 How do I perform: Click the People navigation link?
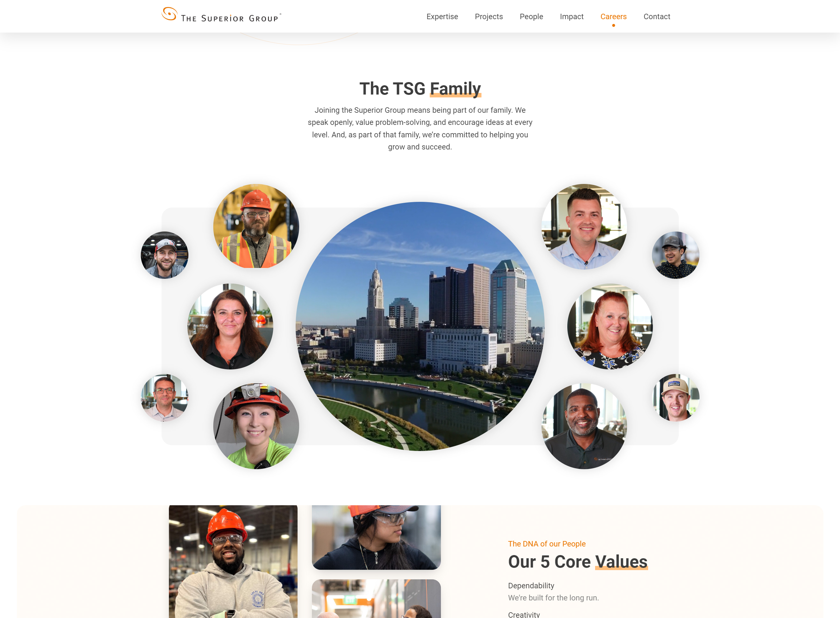click(x=532, y=16)
